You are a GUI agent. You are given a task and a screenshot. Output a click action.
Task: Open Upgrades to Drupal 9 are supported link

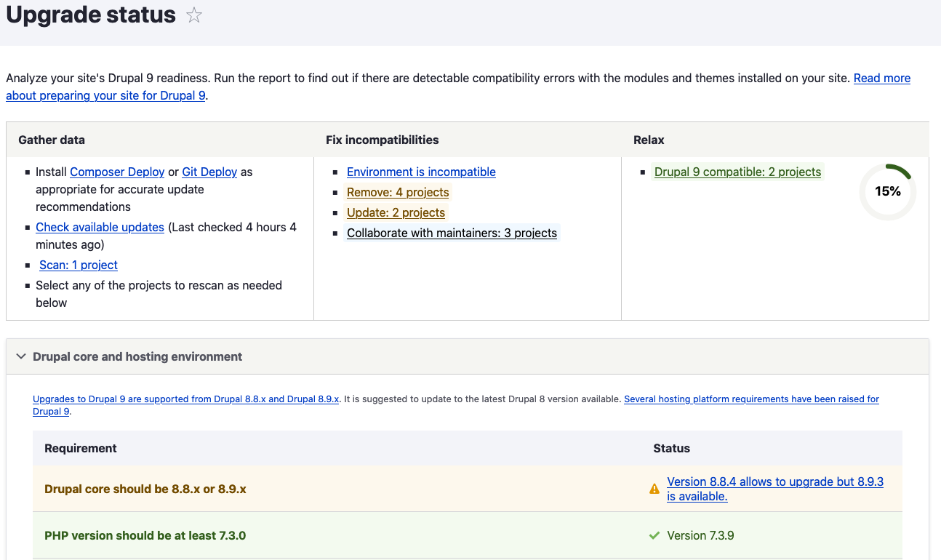click(185, 399)
